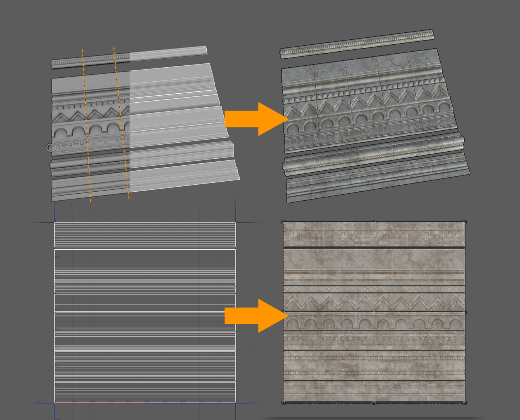Click the arches strip in the flat texture
Image resolution: width=520 pixels, height=420 pixels.
coord(374,322)
